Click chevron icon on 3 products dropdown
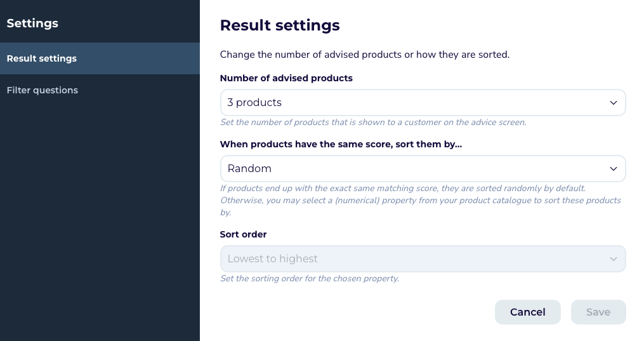This screenshot has width=644, height=341. 613,103
